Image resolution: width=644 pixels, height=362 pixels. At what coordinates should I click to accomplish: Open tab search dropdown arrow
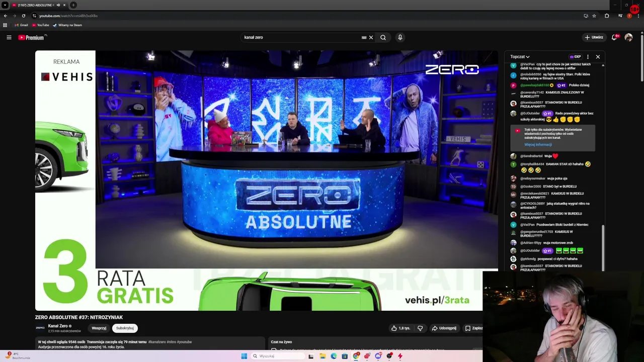(5, 5)
